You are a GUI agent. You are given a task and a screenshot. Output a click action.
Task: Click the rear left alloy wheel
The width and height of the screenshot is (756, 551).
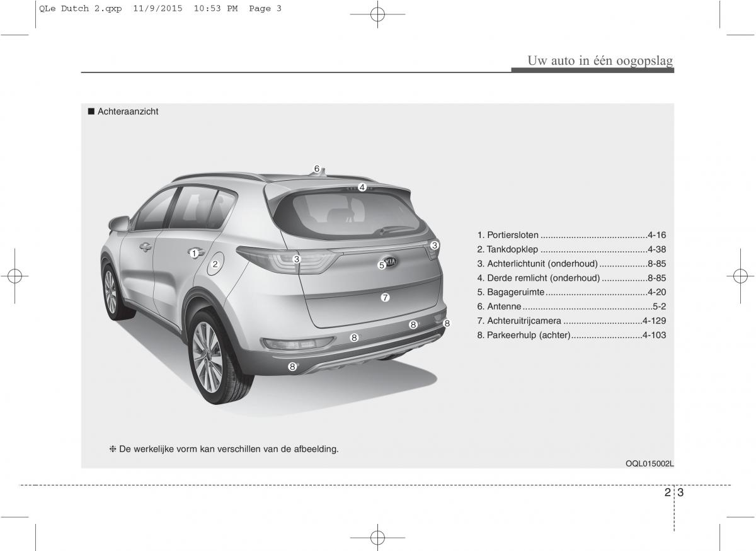pyautogui.click(x=209, y=356)
